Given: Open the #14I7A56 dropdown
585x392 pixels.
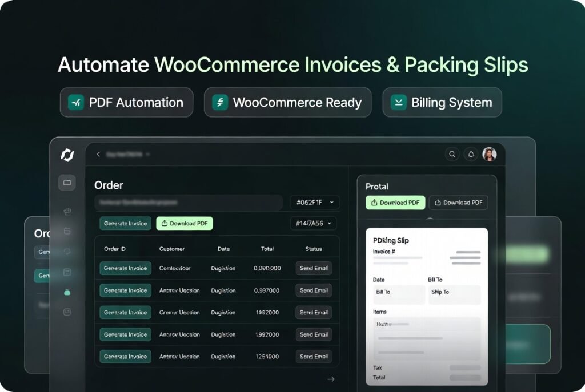Looking at the screenshot, I should point(314,223).
